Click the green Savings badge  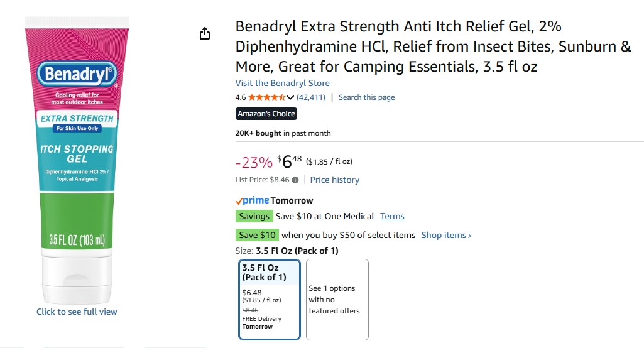coord(254,216)
